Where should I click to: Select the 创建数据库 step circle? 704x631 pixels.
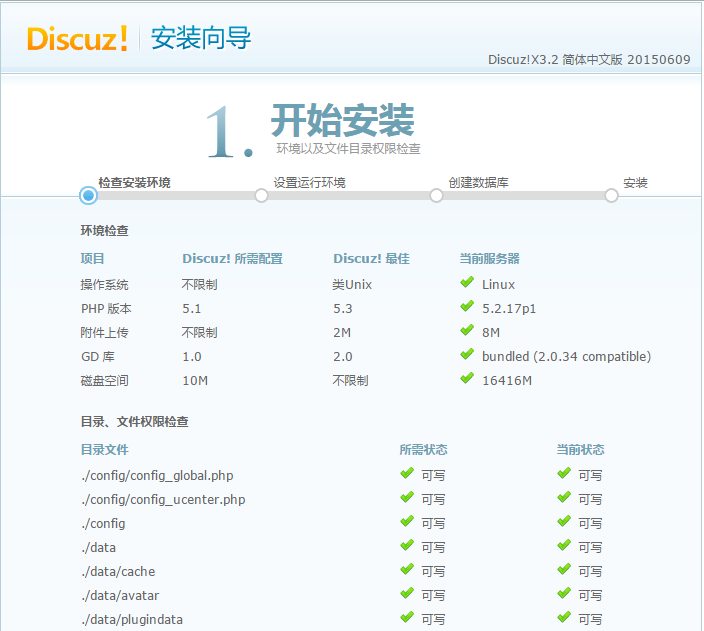pyautogui.click(x=436, y=196)
